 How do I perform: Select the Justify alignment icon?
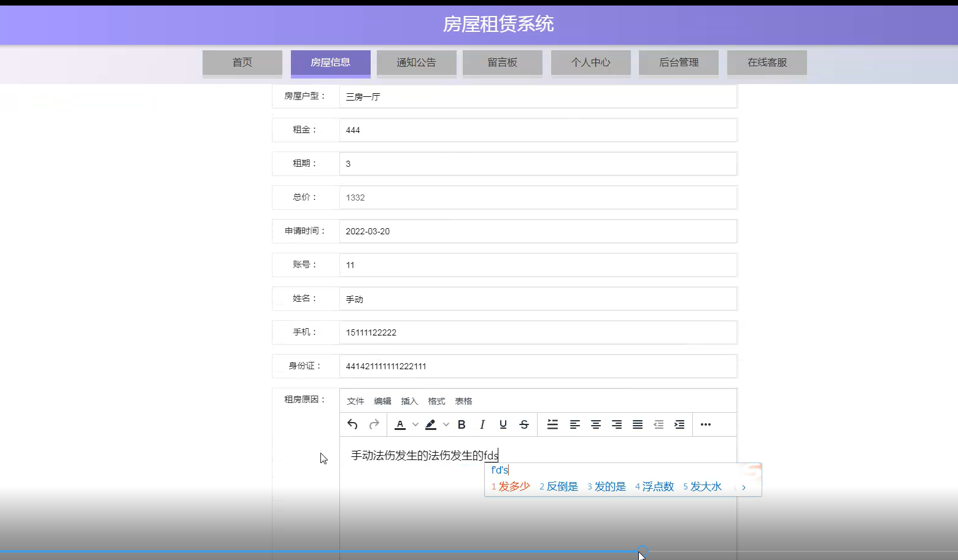638,424
